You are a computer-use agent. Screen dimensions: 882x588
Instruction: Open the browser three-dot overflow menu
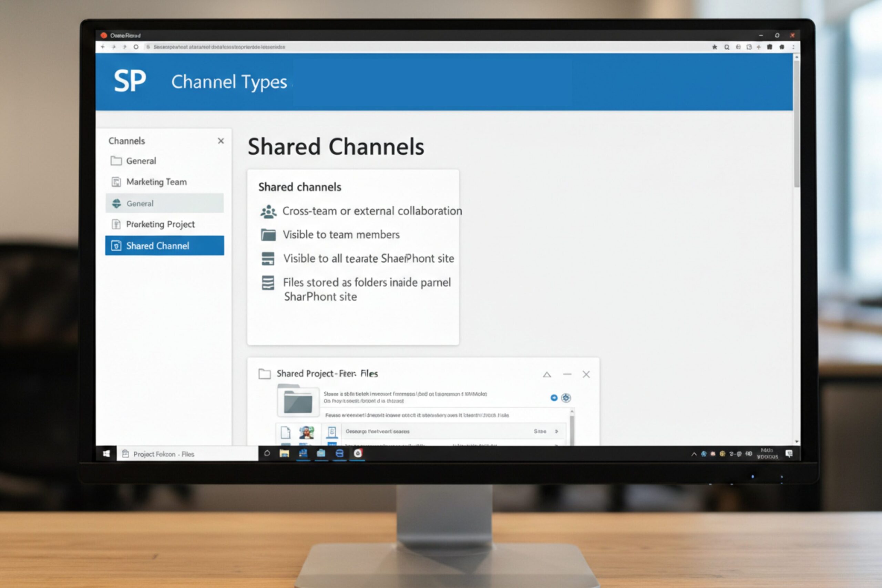[x=793, y=47]
